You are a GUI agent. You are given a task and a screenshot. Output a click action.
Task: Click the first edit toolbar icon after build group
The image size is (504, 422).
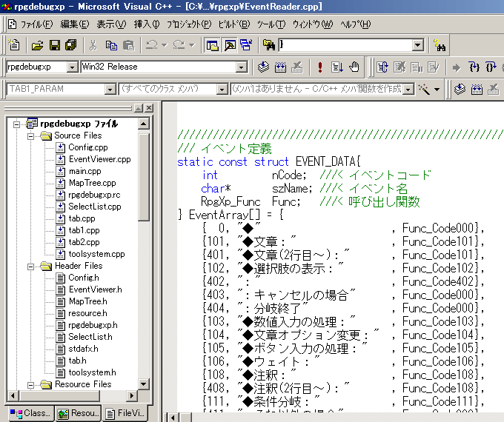(x=382, y=67)
